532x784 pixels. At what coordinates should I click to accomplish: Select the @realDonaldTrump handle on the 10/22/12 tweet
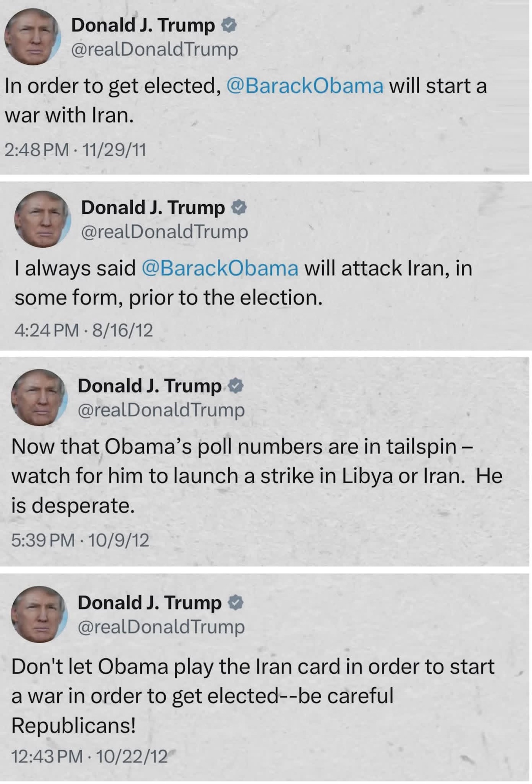click(x=161, y=626)
